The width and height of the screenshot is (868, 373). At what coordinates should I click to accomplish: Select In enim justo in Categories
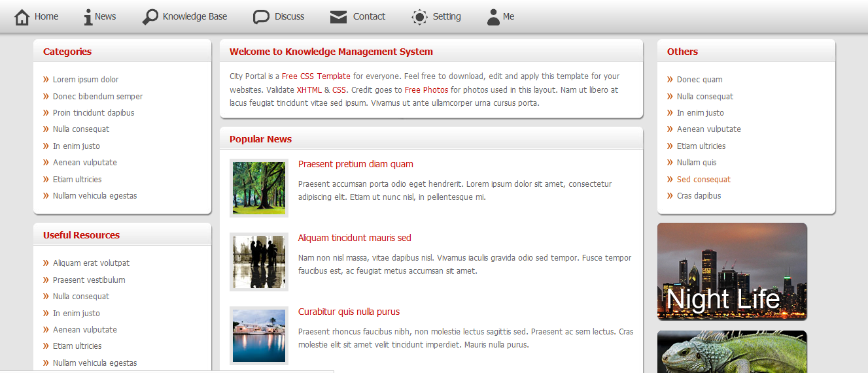(x=77, y=146)
